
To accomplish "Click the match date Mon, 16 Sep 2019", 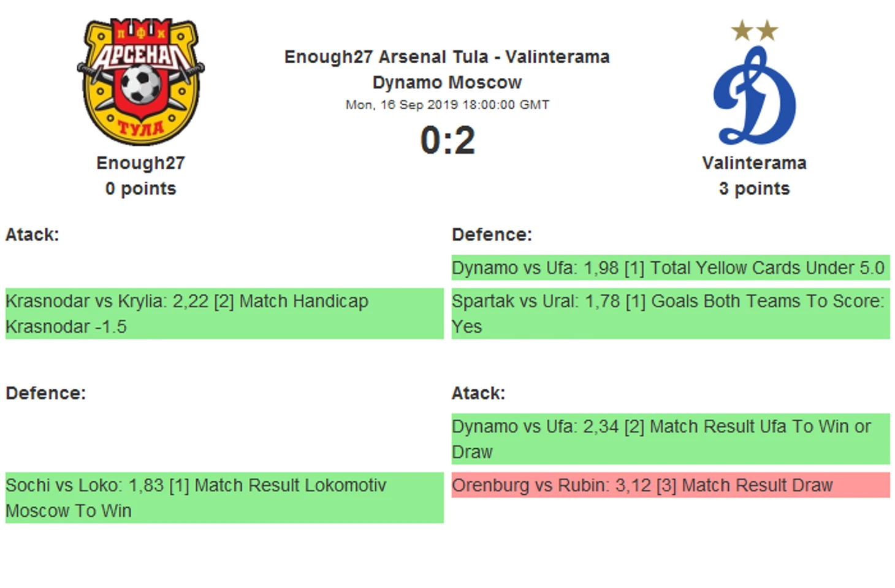I will pyautogui.click(x=447, y=105).
